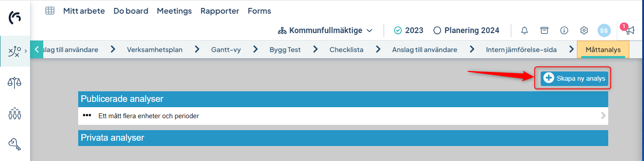This screenshot has height=161, width=644.
Task: Open the people group sidebar icon
Action: [x=15, y=114]
